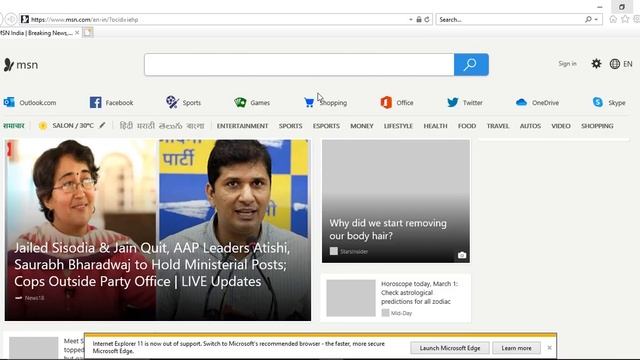Click the Learn more button

pos(516,348)
